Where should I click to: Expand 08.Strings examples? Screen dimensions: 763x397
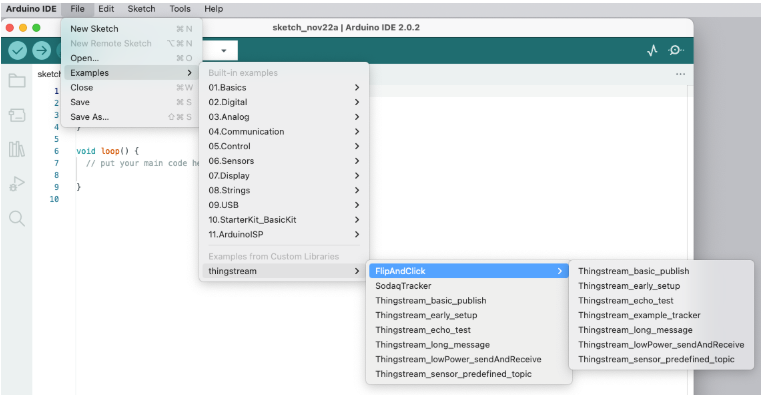point(284,190)
